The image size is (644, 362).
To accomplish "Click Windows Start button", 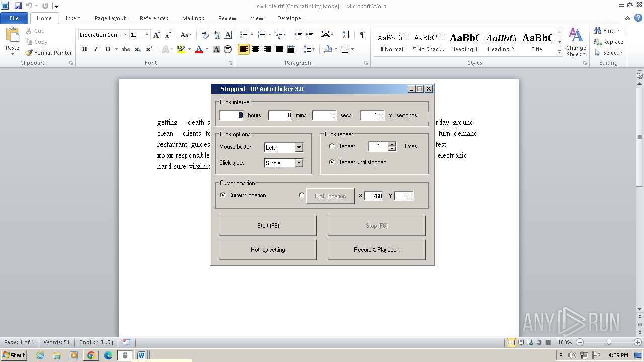I will tap(14, 355).
